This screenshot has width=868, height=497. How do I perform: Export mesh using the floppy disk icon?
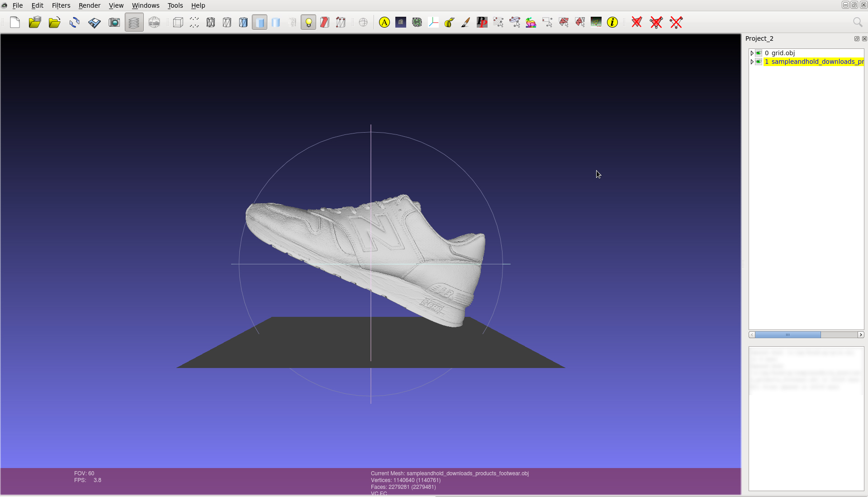click(x=95, y=22)
